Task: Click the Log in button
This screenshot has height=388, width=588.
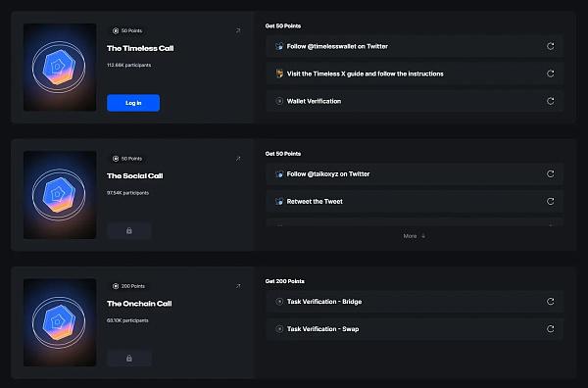Action: (x=133, y=103)
